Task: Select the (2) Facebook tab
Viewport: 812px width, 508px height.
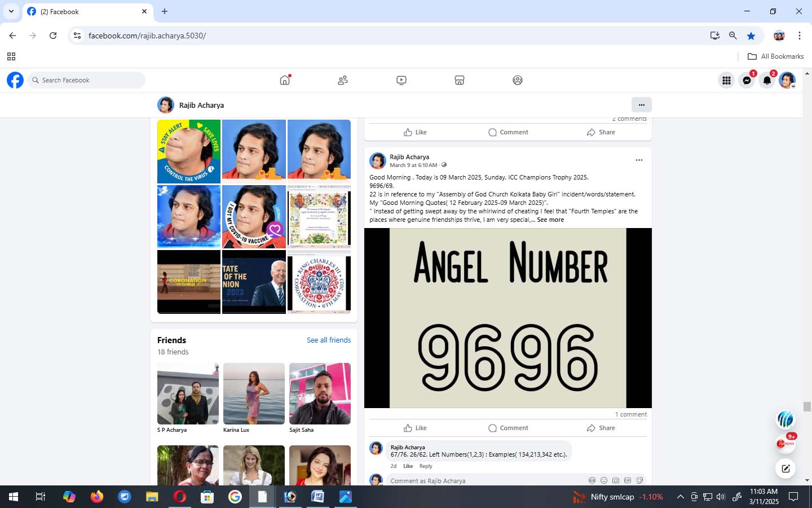Action: point(87,11)
